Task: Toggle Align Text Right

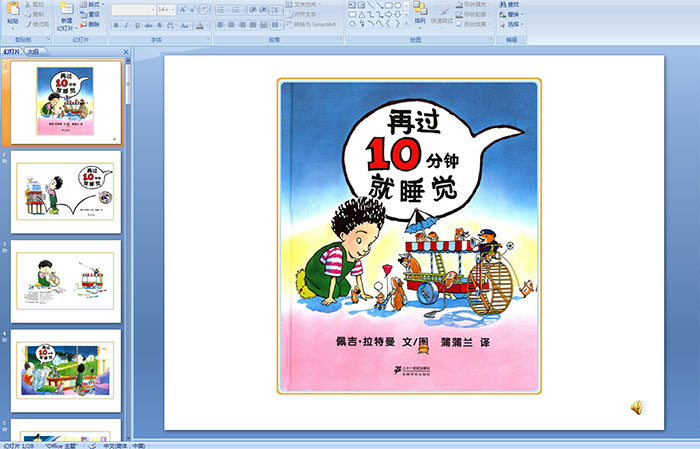Action: point(242,25)
